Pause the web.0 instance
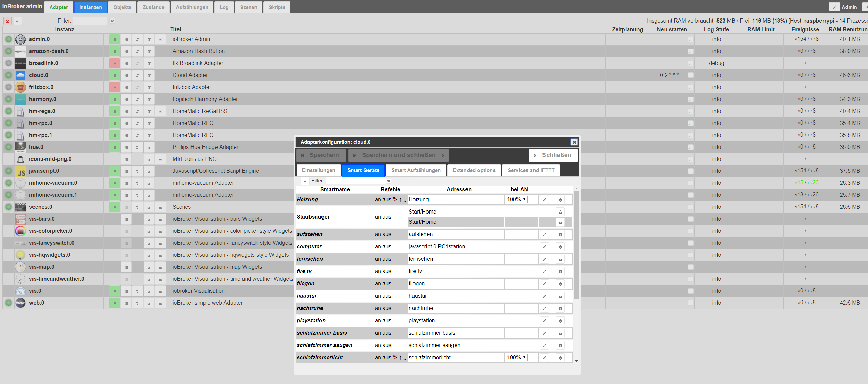Image resolution: width=868 pixels, height=384 pixels. pyautogui.click(x=115, y=303)
